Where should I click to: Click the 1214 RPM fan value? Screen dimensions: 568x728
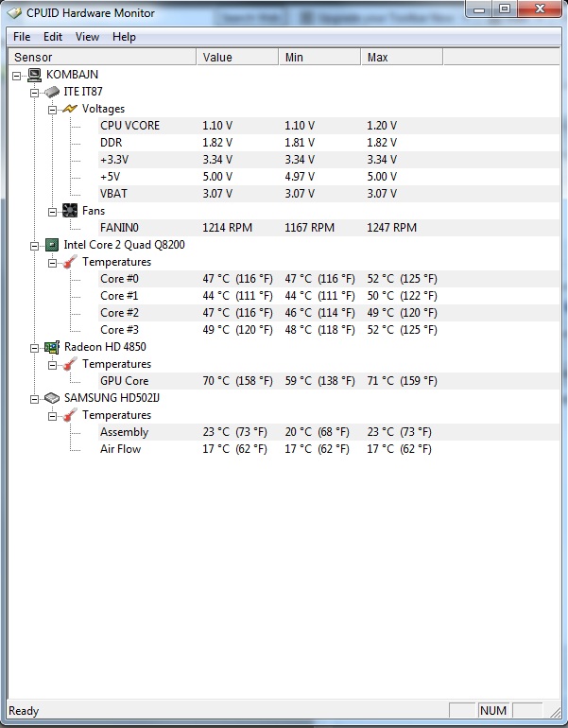click(228, 228)
